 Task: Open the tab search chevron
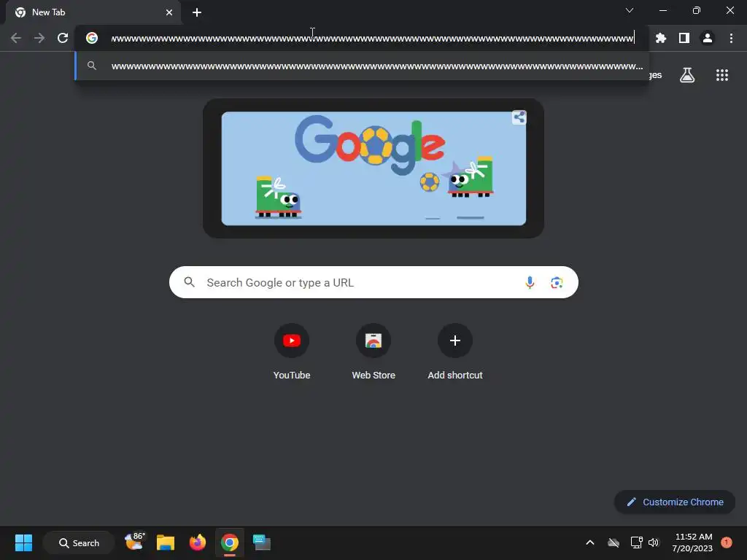coord(630,10)
